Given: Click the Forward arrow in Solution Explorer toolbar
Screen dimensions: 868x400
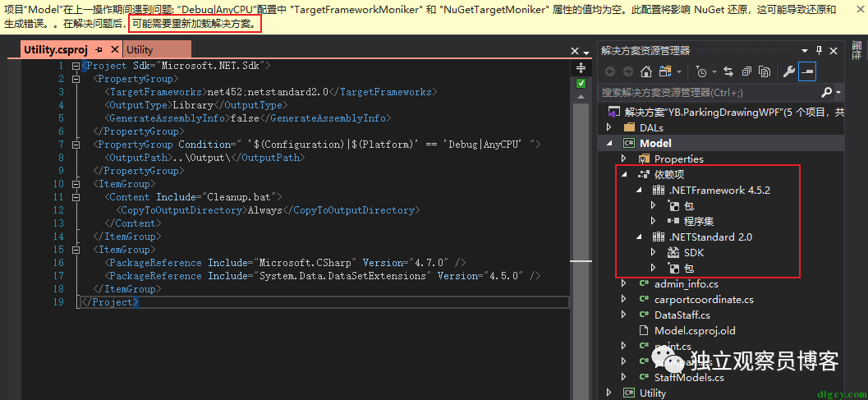Looking at the screenshot, I should point(627,71).
